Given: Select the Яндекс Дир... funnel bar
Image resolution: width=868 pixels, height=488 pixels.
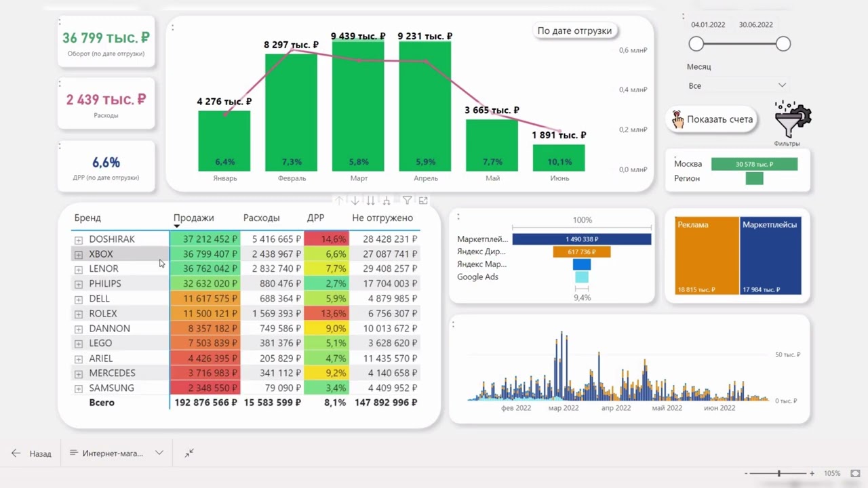Looking at the screenshot, I should click(x=582, y=252).
